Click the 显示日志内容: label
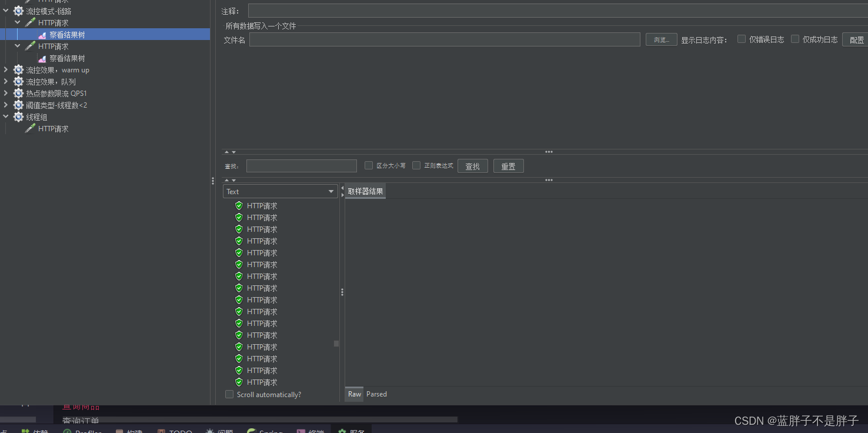868x433 pixels. (704, 39)
